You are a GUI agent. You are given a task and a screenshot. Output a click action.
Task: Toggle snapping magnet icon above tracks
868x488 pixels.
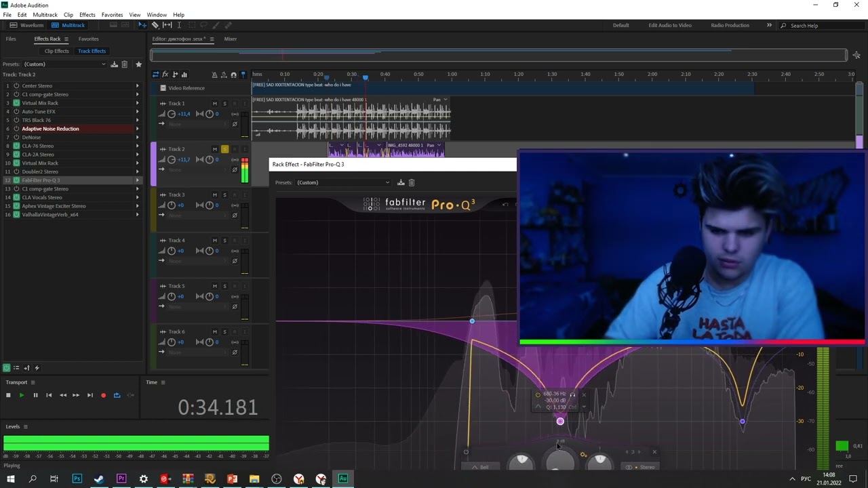tap(233, 75)
